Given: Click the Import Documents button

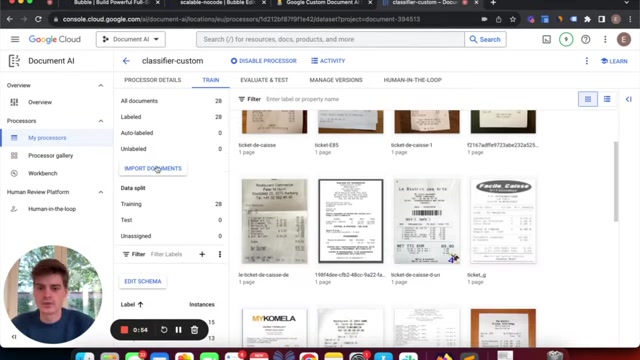Looking at the screenshot, I should coord(153,168).
